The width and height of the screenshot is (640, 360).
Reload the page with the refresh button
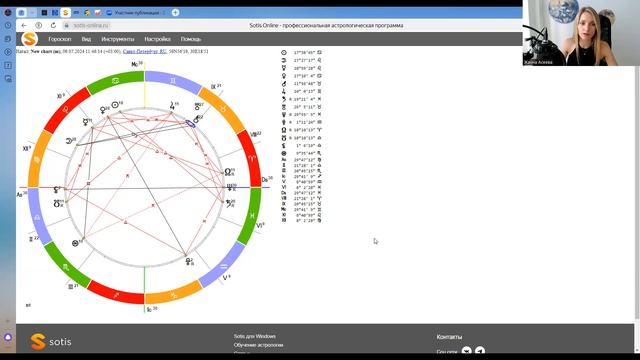pos(53,25)
